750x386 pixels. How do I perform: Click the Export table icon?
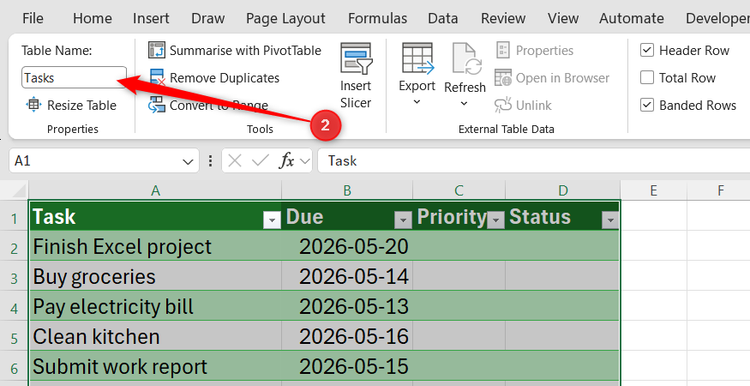coord(418,58)
